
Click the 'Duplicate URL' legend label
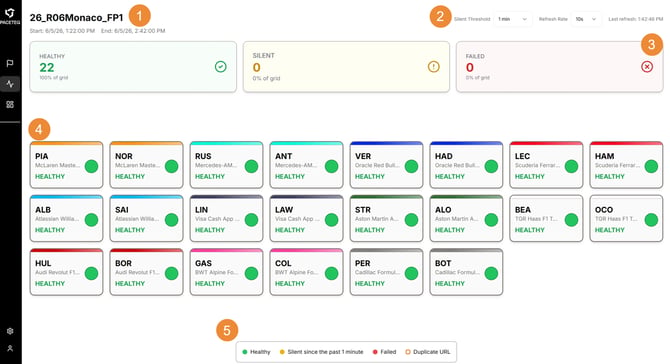(x=432, y=352)
